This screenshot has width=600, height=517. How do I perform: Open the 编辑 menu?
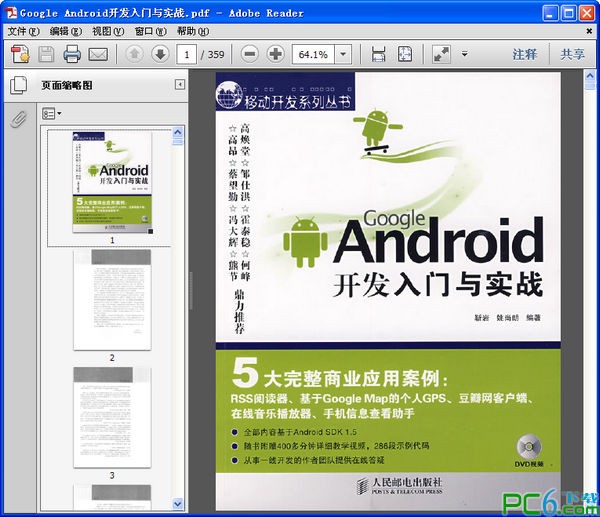[x=65, y=31]
